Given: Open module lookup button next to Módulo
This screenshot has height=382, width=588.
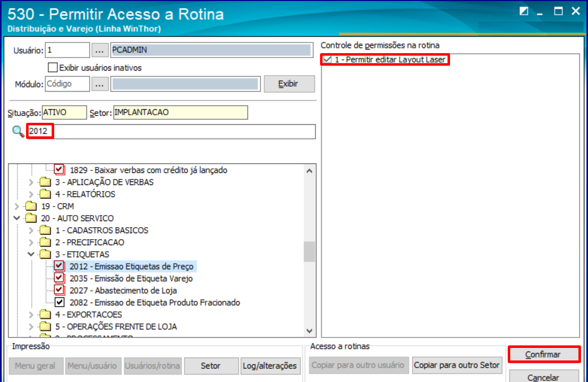Looking at the screenshot, I should [99, 84].
